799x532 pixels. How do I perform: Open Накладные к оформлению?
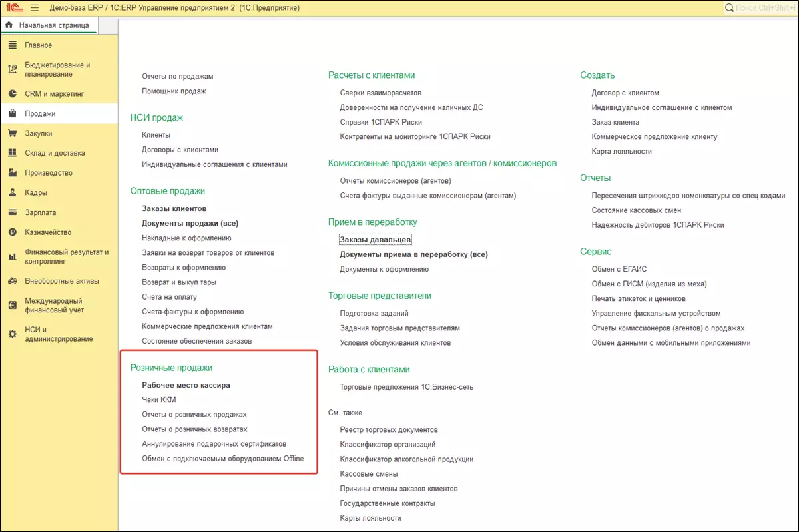coord(186,238)
